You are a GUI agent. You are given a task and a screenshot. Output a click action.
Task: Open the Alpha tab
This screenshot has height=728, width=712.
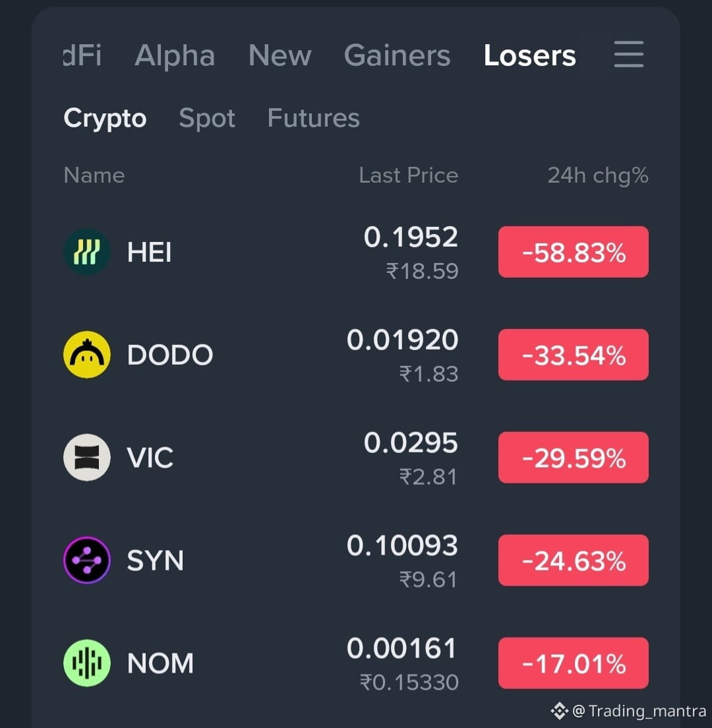click(x=175, y=56)
